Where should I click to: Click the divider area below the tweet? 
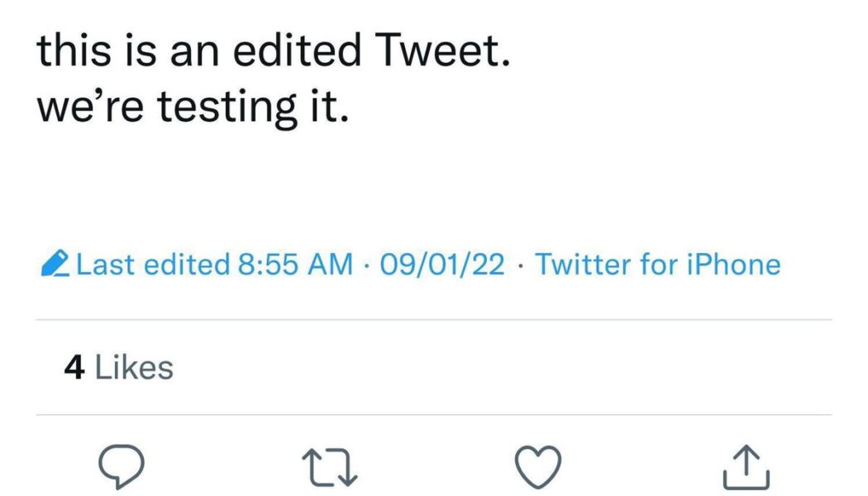[x=434, y=318]
